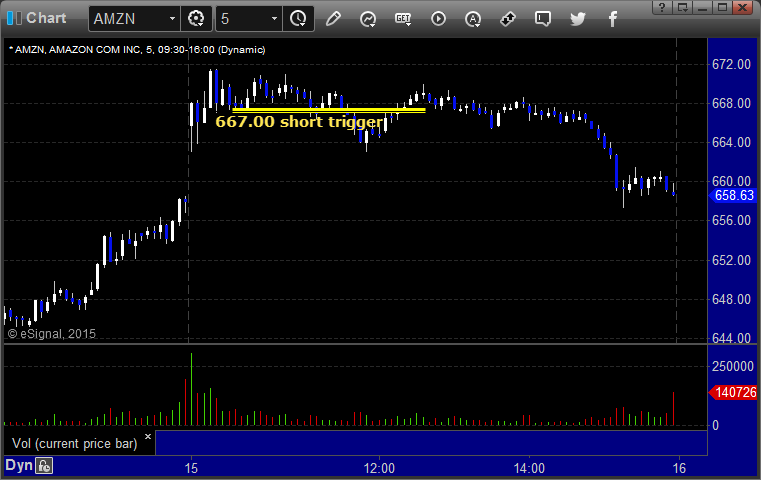Click the 672.00 price axis label
This screenshot has height=480, width=761.
coord(731,65)
